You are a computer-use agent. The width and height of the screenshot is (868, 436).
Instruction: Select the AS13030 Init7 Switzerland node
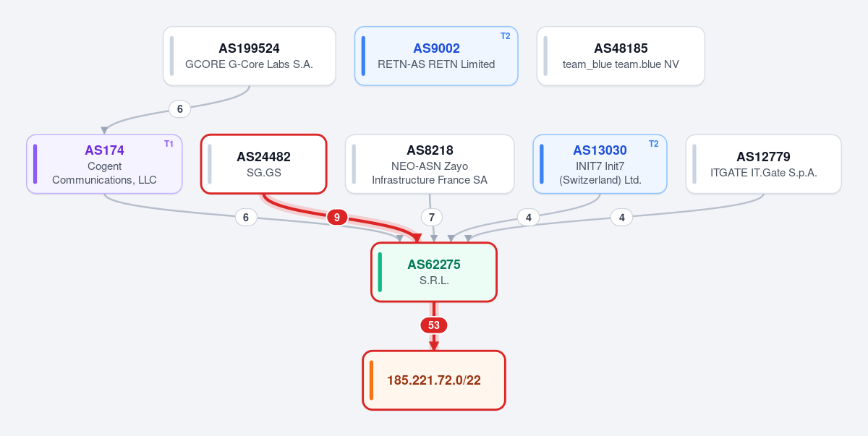click(600, 164)
